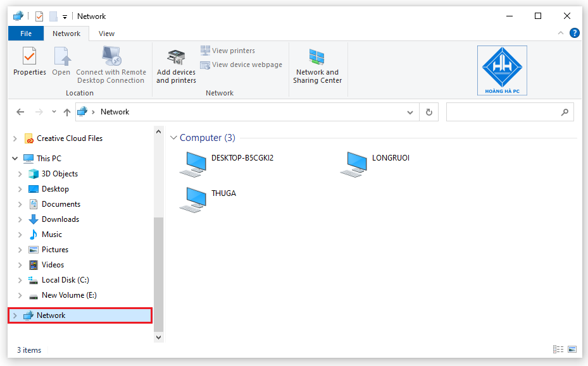
Task: Click the quick access Properties checkmark icon
Action: pyautogui.click(x=39, y=16)
